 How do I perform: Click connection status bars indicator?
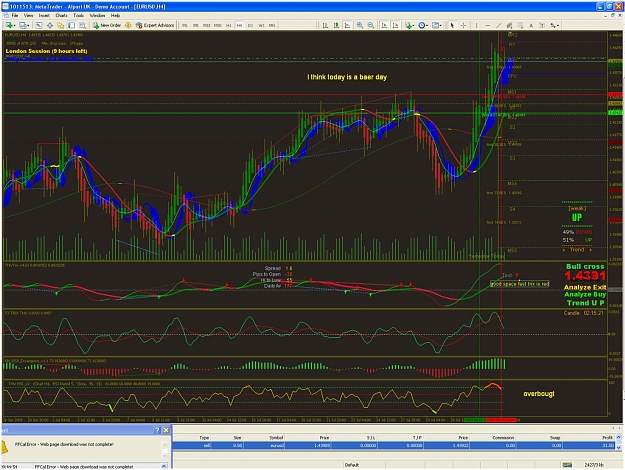(x=567, y=465)
